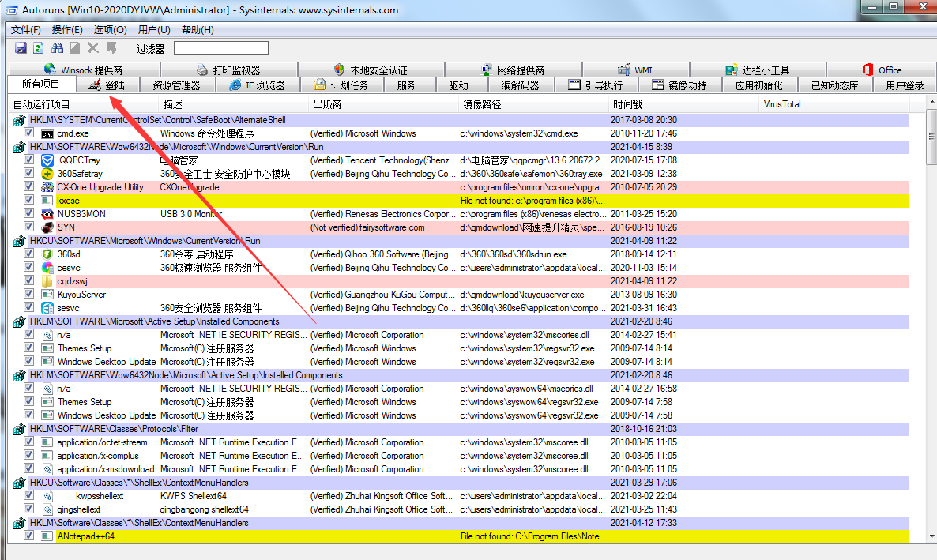Click the cmd.exe console icon

click(47, 133)
